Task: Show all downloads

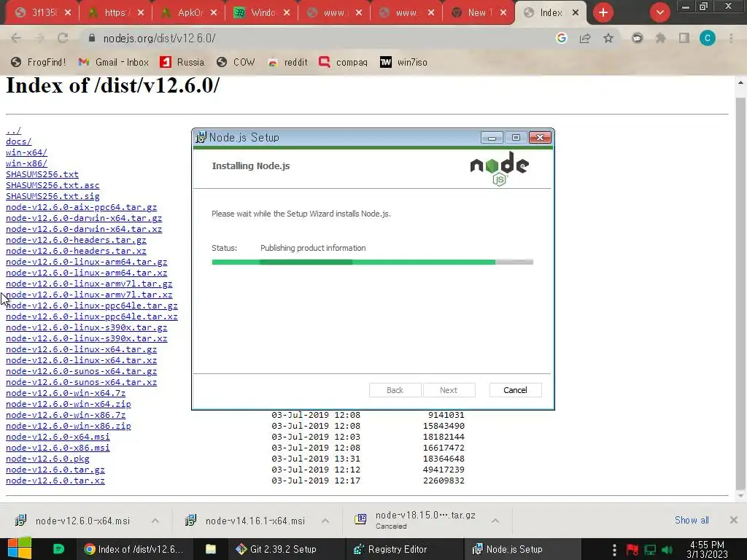Action: 692,520
